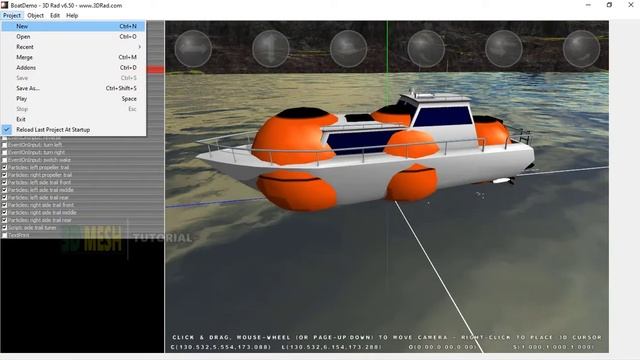Uncheck Particles: left side trail middle
The height and width of the screenshot is (360, 640).
click(4, 190)
